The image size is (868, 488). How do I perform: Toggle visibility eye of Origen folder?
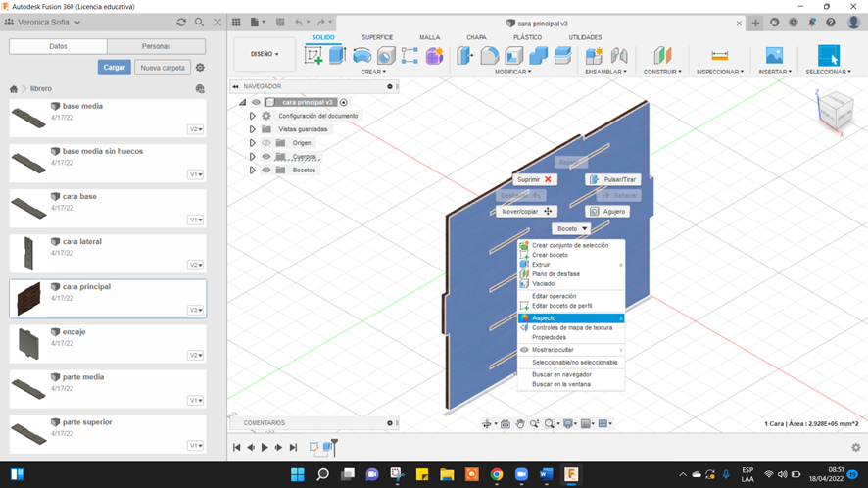(266, 143)
